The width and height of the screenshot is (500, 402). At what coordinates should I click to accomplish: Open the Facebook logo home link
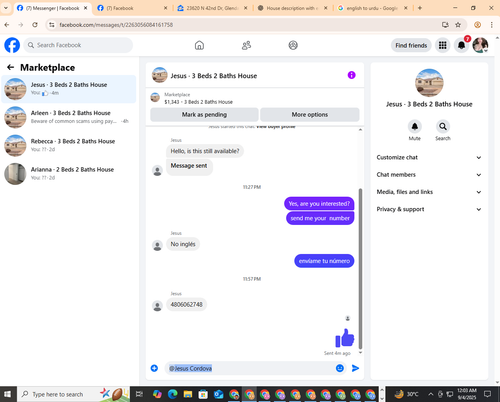(12, 45)
